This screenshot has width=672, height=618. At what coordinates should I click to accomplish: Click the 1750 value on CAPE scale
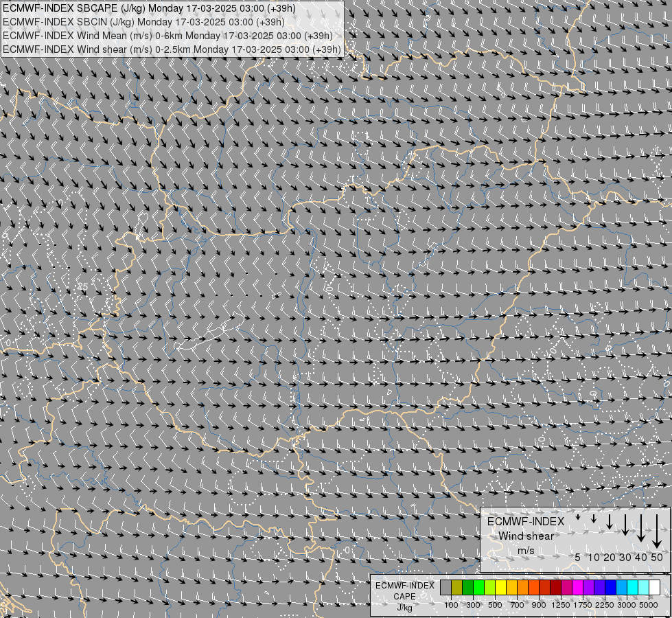pos(583,605)
